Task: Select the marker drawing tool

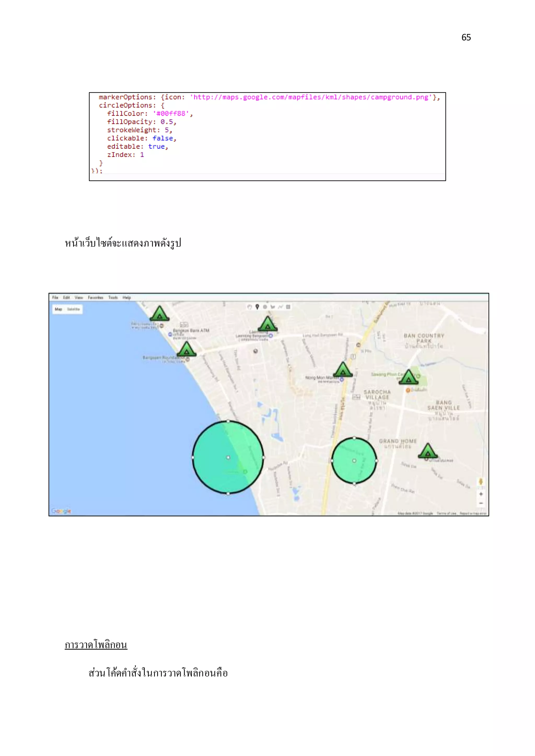Action: point(257,307)
